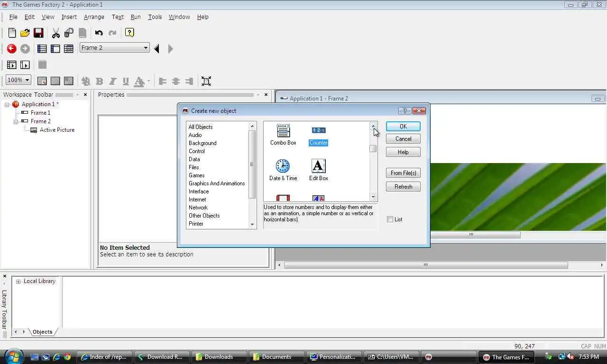Click the Align center icon
Image resolution: width=607 pixels, height=364 pixels.
click(176, 81)
